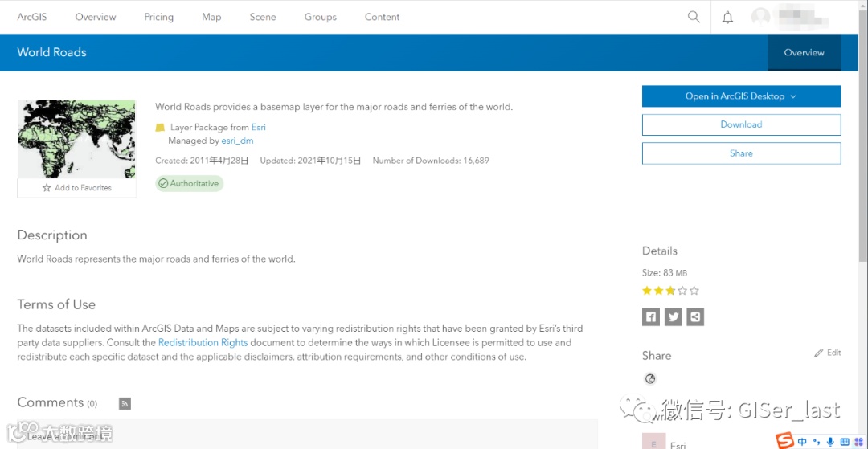Click the Open in ArcGIS Desktop button
Viewport: 868px width, 449px height.
(741, 96)
